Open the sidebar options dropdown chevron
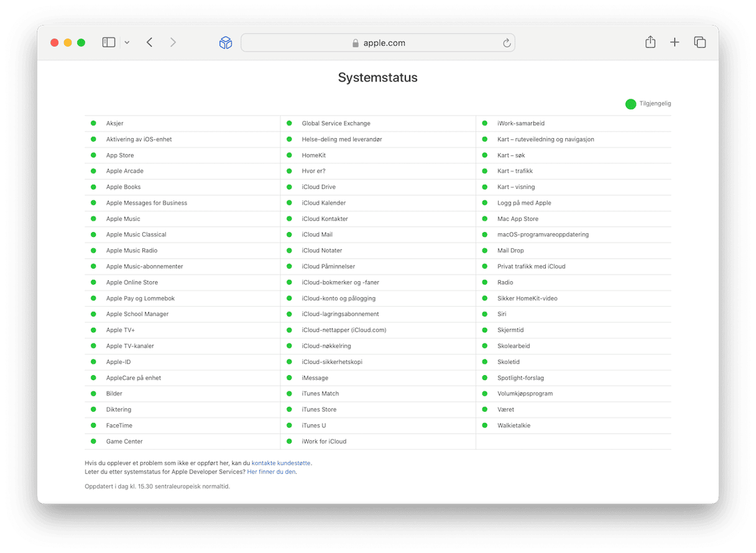 [x=127, y=43]
